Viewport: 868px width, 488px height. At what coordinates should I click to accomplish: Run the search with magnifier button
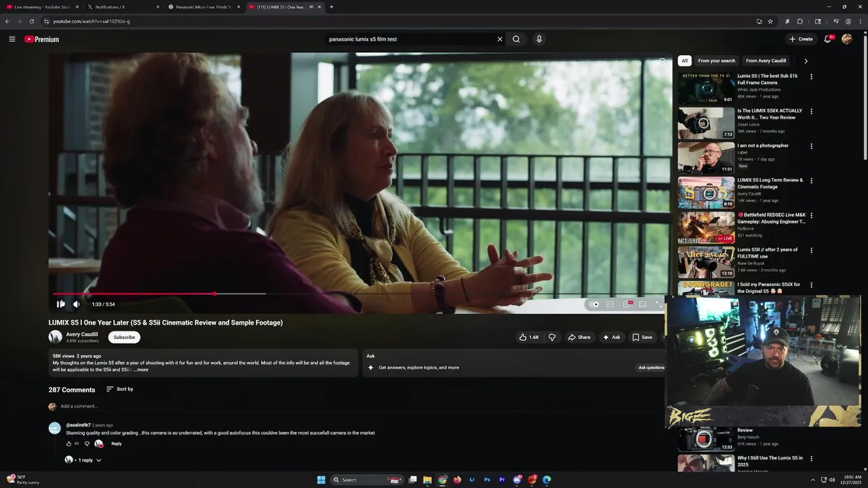516,39
